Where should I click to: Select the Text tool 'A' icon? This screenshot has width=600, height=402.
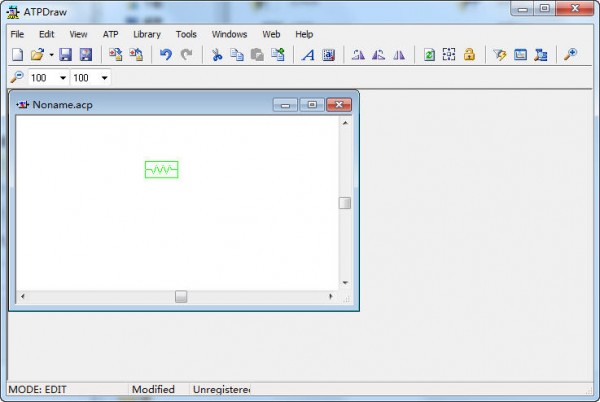[308, 55]
